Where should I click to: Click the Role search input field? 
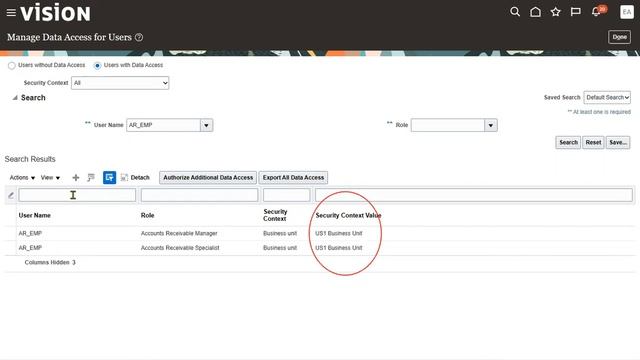pyautogui.click(x=448, y=125)
